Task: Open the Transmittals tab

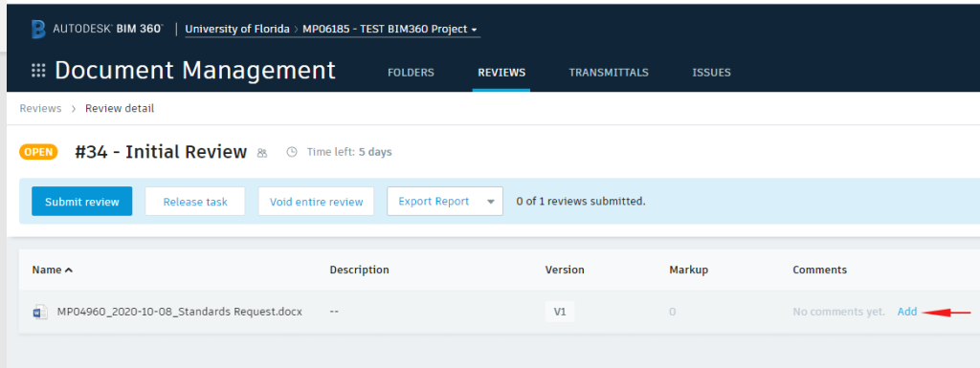Action: coord(609,73)
